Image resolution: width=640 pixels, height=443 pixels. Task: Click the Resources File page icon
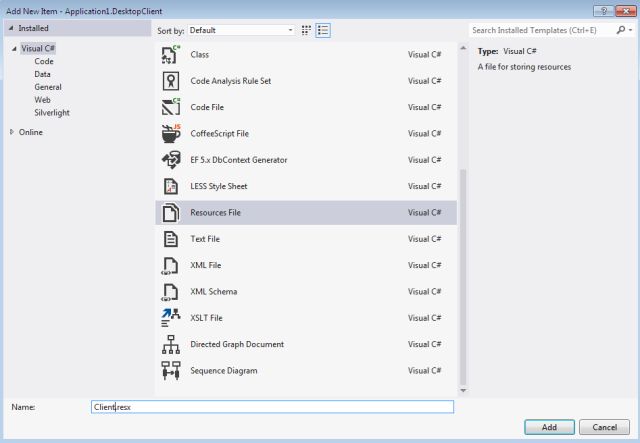(x=171, y=212)
